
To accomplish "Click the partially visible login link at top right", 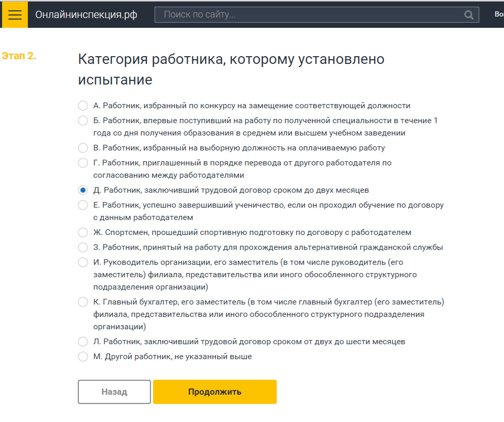I will (x=499, y=14).
